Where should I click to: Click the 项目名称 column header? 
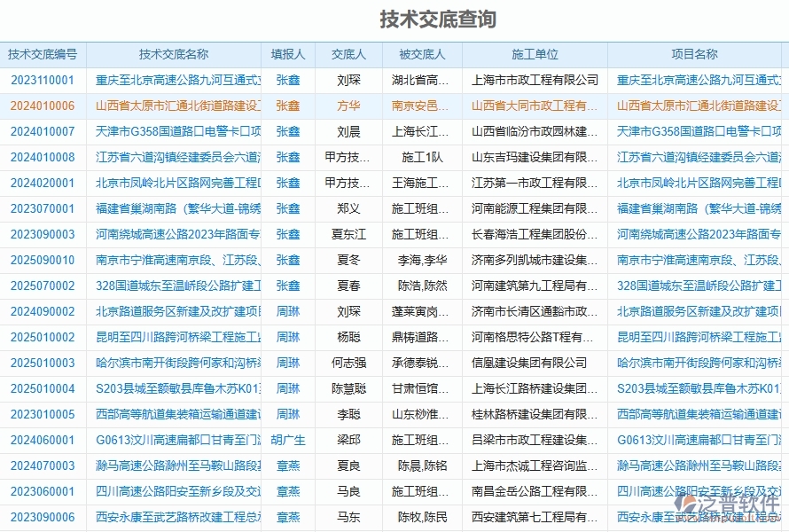pyautogui.click(x=697, y=53)
